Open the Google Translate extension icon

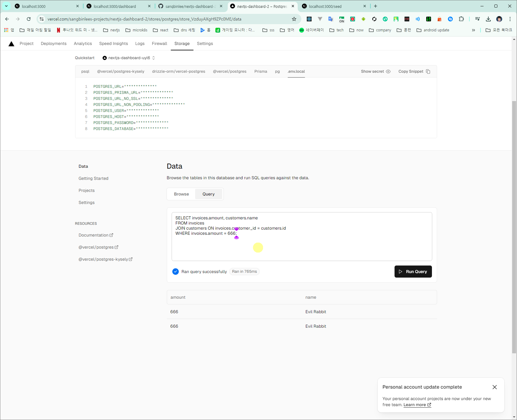pos(331,19)
